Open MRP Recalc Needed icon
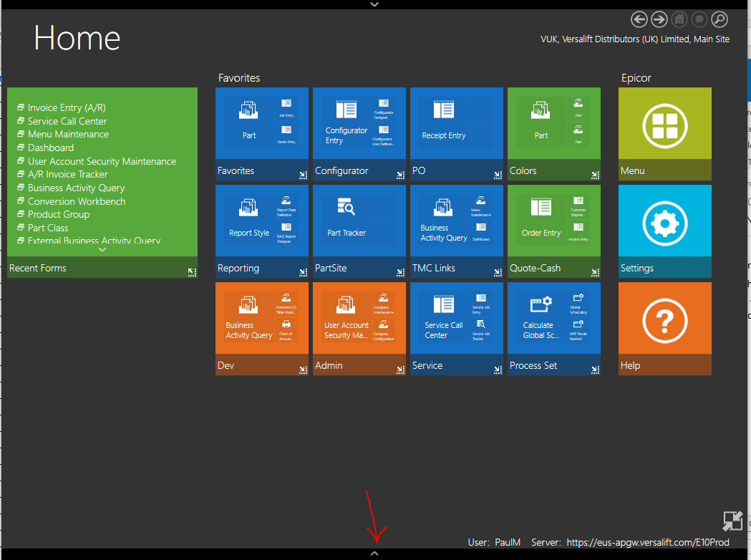Image resolution: width=751 pixels, height=560 pixels. tap(578, 329)
